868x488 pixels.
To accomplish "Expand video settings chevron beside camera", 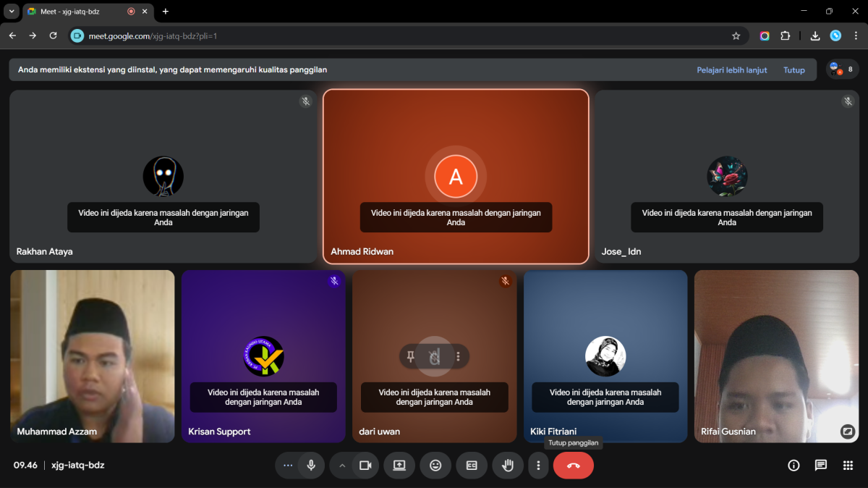I will click(342, 466).
